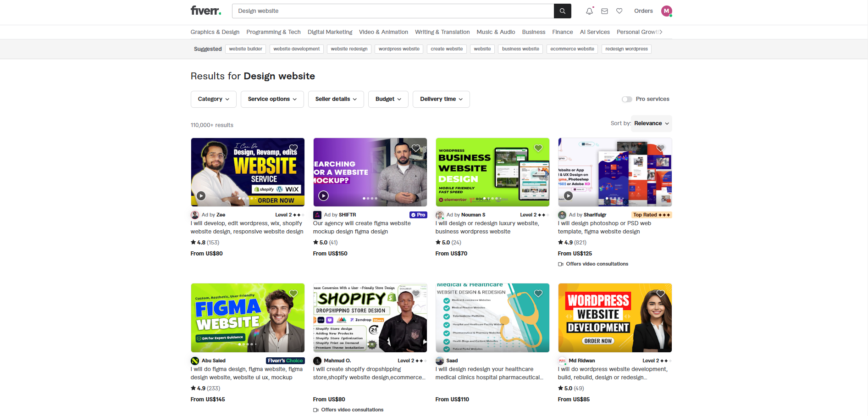This screenshot has width=868, height=416.
Task: Click the Fiverr logo
Action: [x=206, y=11]
